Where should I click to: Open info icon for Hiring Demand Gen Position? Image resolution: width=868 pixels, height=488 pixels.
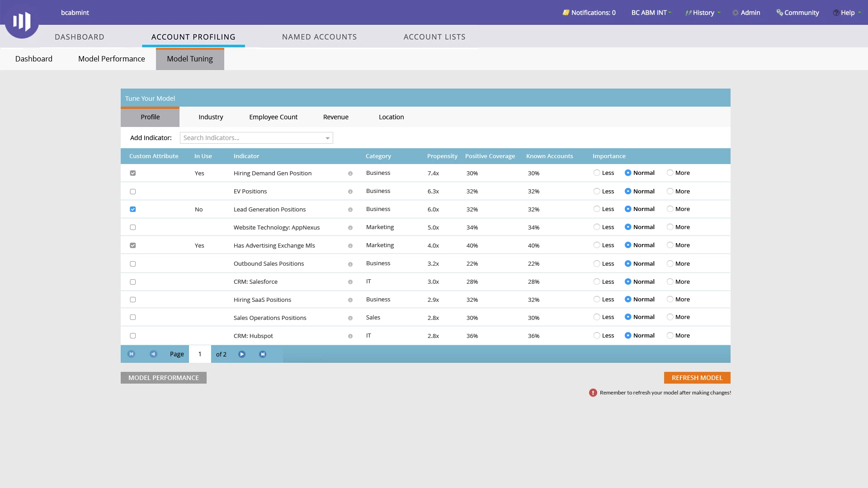coord(350,174)
